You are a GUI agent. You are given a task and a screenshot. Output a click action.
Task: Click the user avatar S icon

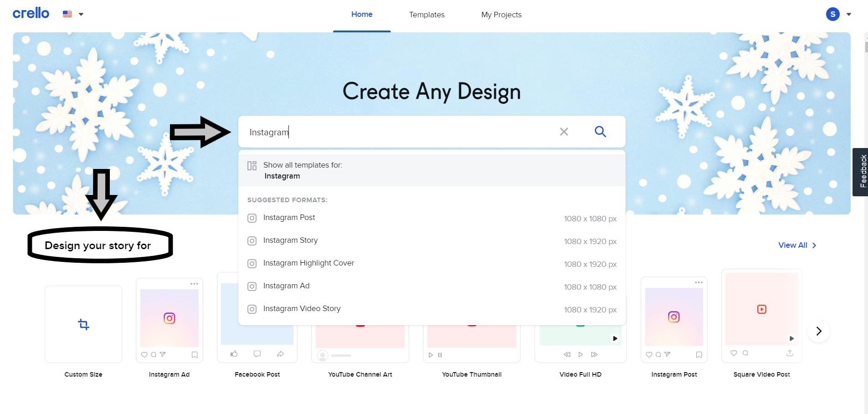(x=832, y=14)
